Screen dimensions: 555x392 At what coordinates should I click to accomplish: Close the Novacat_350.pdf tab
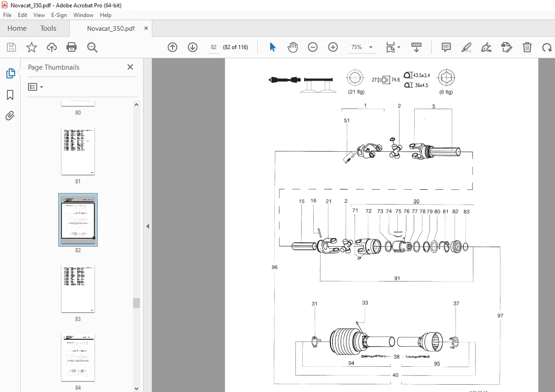[x=146, y=28]
